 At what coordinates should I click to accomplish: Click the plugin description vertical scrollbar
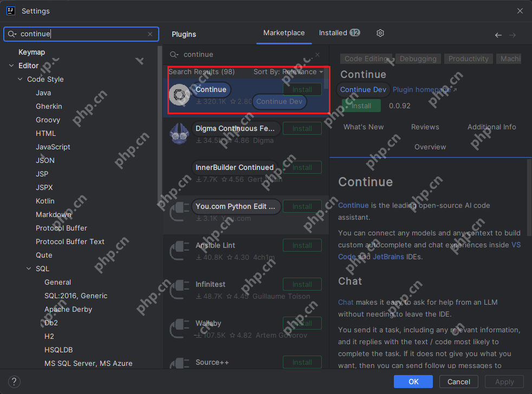point(529,198)
